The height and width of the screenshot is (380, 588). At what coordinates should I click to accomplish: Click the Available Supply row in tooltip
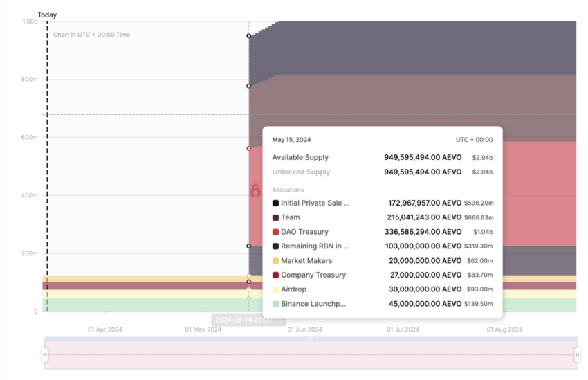[x=383, y=157]
